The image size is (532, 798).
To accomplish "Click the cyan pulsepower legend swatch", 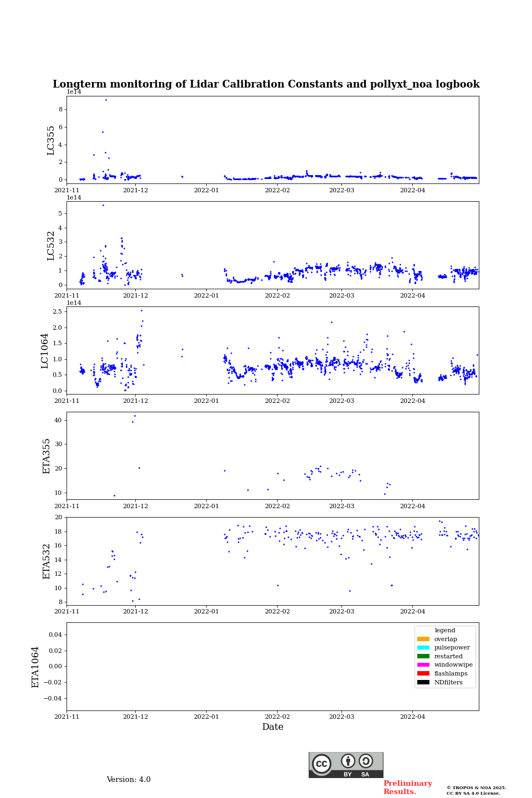I will (423, 648).
